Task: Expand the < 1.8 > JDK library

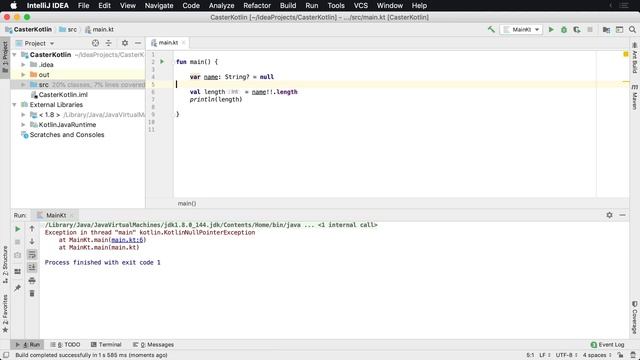Action: pyautogui.click(x=23, y=115)
